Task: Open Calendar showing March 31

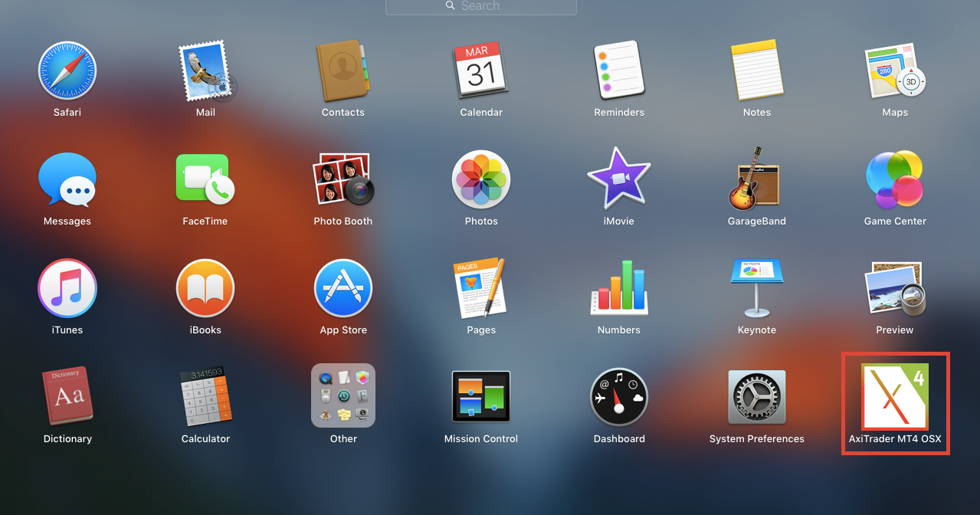Action: (x=481, y=71)
